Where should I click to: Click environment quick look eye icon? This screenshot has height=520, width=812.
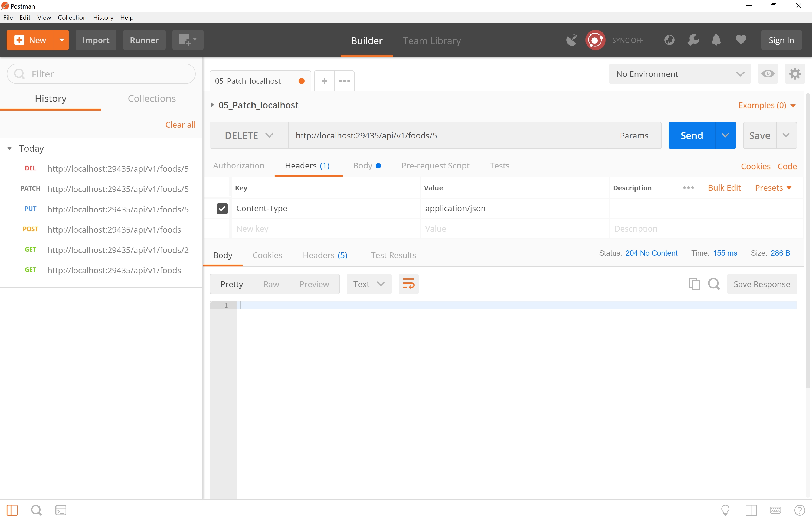tap(768, 74)
